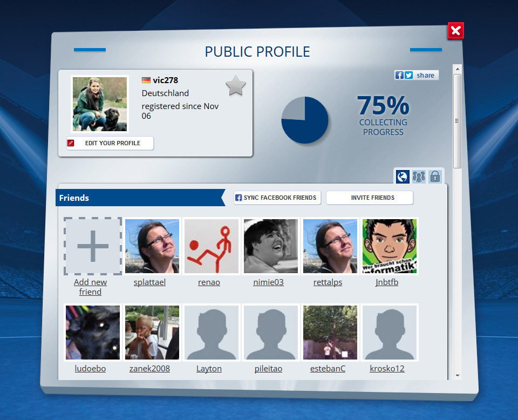The image size is (518, 420).
Task: Open nimie03's profile link
Action: [268, 282]
